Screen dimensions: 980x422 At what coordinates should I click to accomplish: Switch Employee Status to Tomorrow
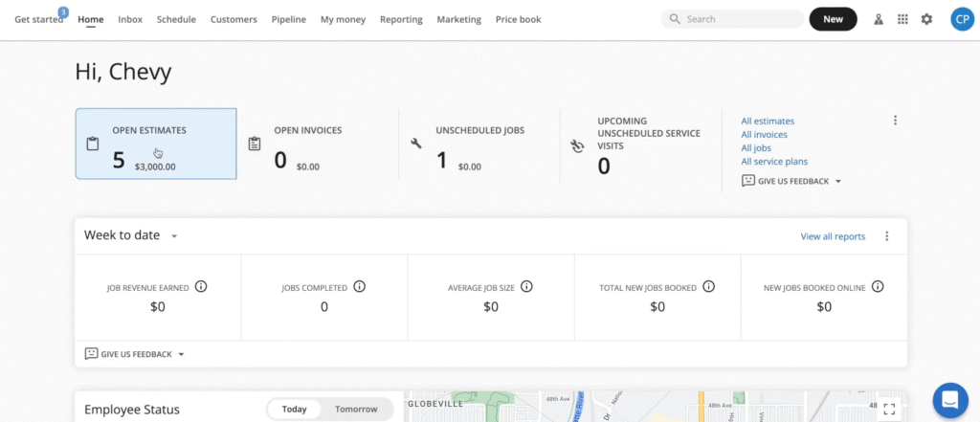coord(356,410)
